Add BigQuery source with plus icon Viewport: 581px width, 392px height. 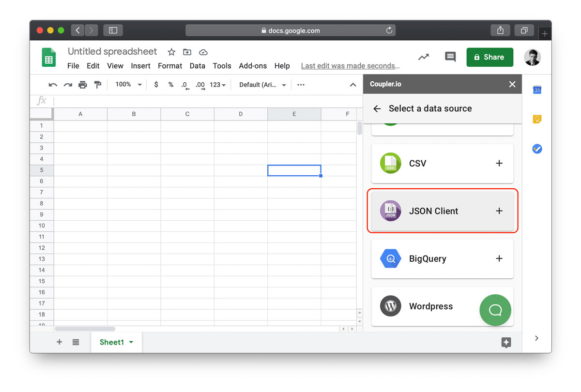point(499,259)
